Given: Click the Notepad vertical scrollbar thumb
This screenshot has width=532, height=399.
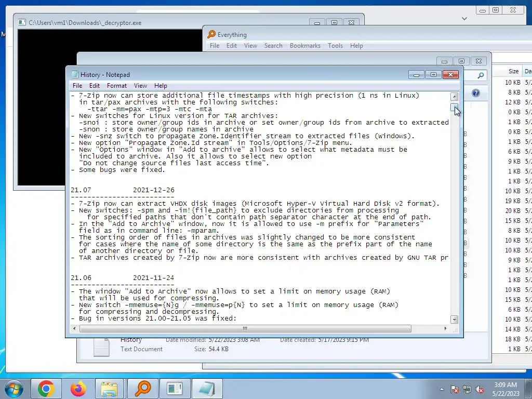Looking at the screenshot, I should point(454,107).
